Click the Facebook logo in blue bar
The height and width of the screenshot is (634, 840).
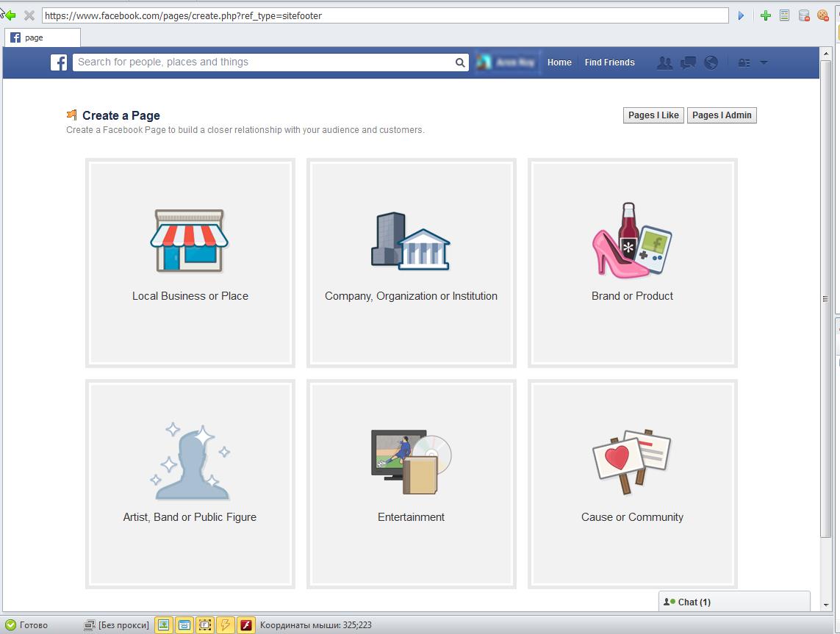pyautogui.click(x=59, y=62)
